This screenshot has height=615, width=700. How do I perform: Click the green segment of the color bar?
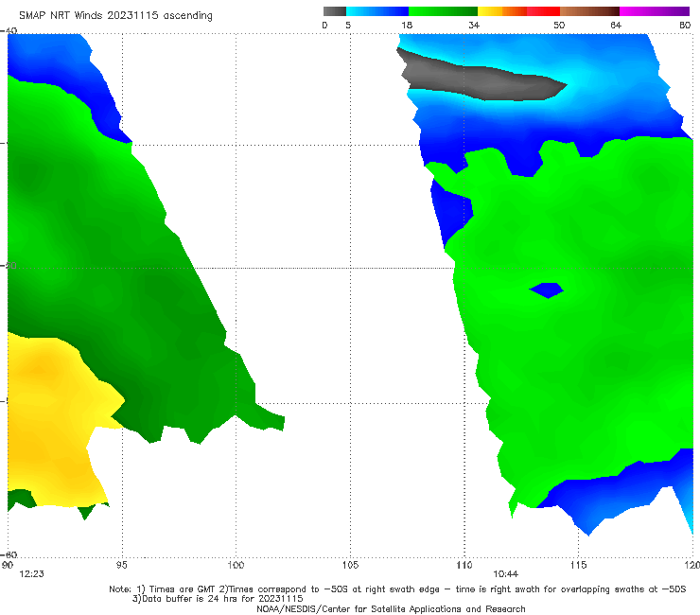coord(443,11)
